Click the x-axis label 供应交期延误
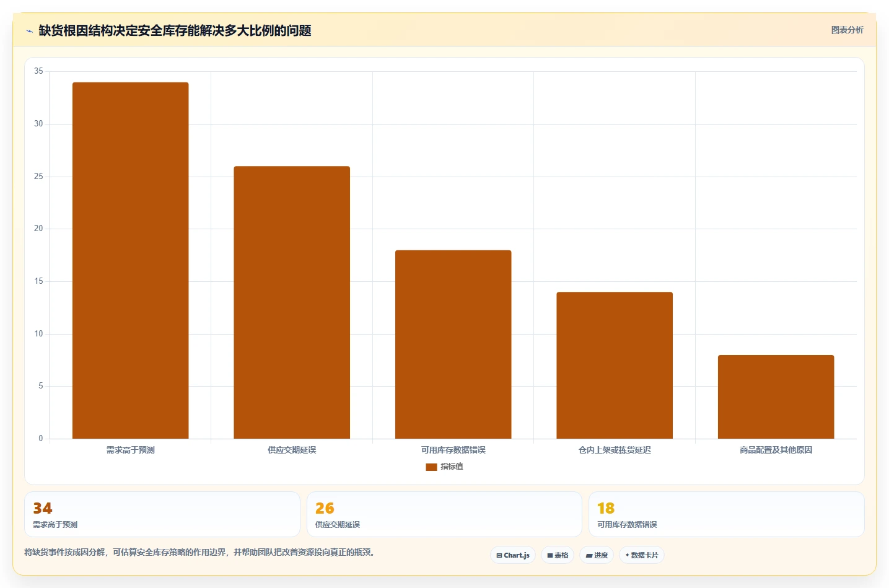Viewport: 889px width, 588px height. (x=292, y=450)
